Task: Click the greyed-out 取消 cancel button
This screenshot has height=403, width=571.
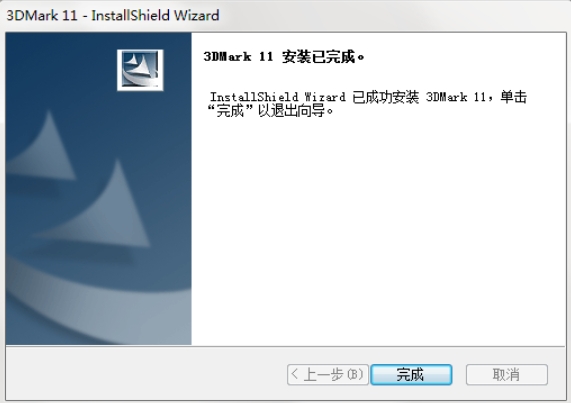Action: [x=507, y=374]
